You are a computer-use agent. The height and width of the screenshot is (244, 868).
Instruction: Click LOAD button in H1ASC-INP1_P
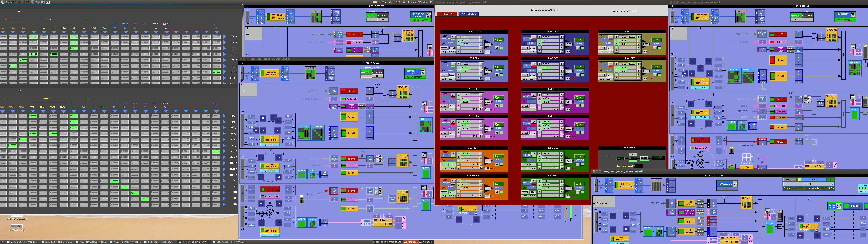(444, 52)
